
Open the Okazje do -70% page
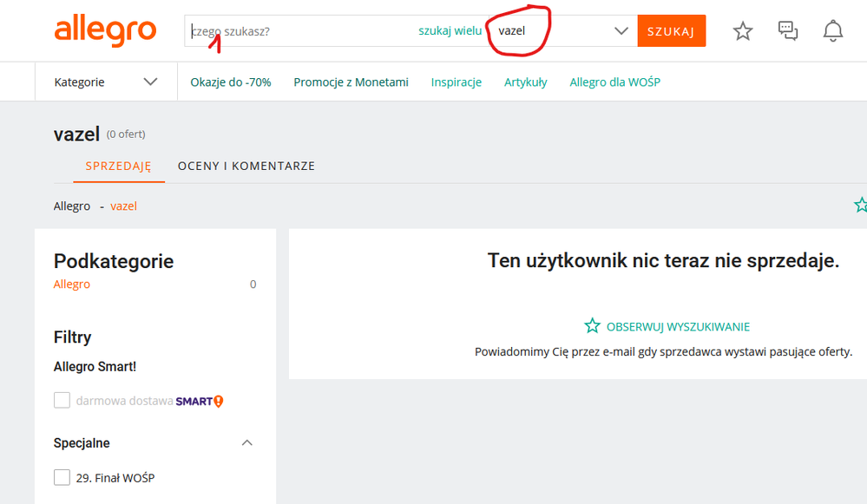pos(231,81)
